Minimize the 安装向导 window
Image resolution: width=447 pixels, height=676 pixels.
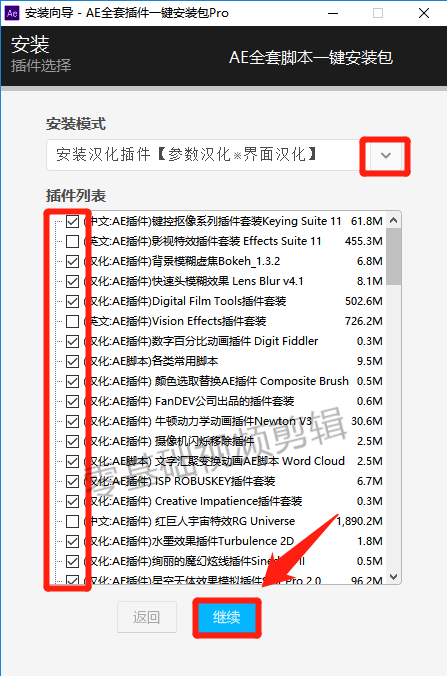click(333, 13)
